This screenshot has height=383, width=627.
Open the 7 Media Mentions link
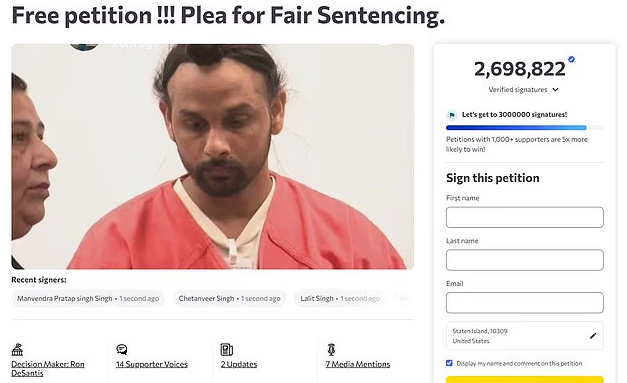point(357,364)
